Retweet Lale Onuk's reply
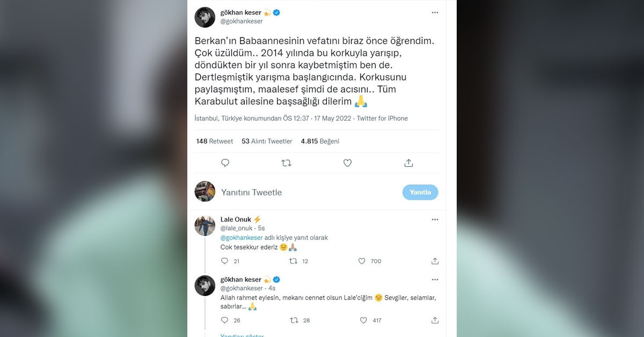The image size is (644, 337). pos(293,261)
